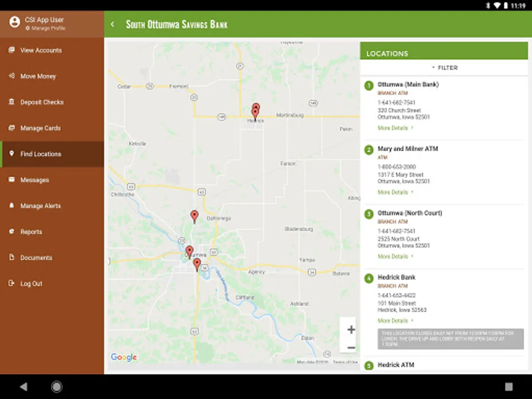Open More Details for Hedrick Bank

pos(395,321)
